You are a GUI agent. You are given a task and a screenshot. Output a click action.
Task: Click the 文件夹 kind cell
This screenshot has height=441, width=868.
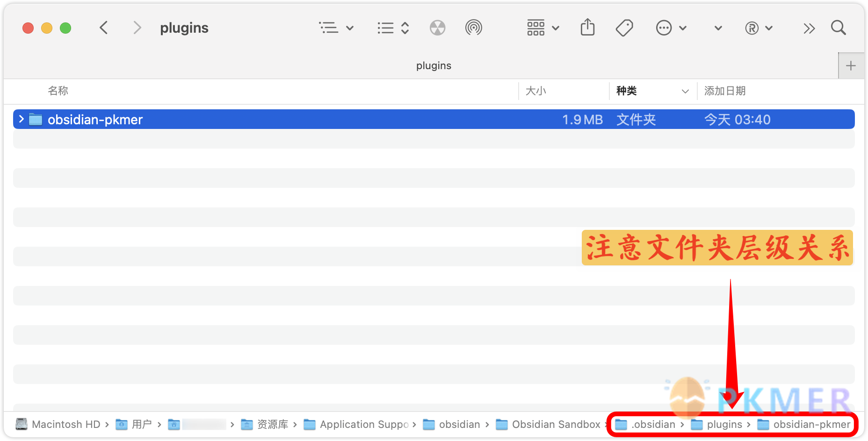(x=636, y=120)
